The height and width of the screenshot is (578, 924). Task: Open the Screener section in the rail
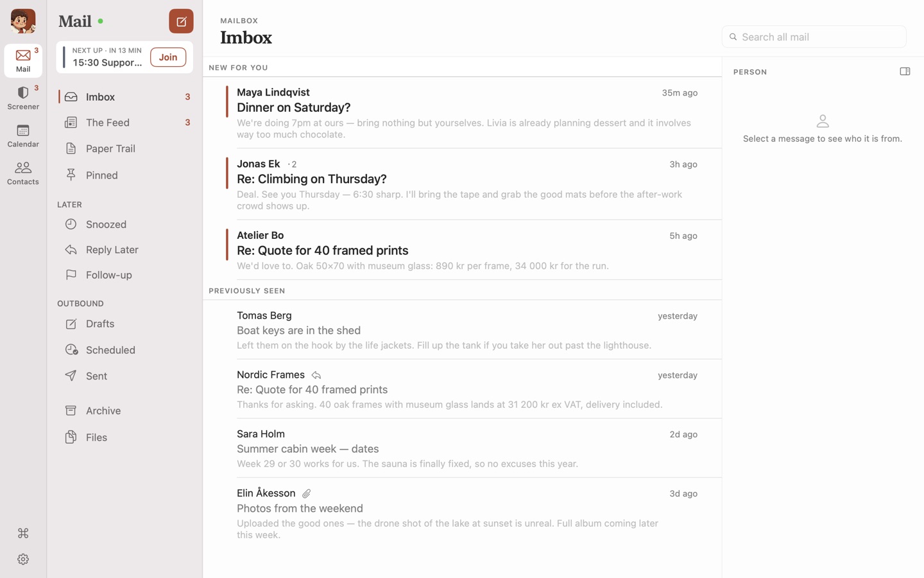[23, 98]
